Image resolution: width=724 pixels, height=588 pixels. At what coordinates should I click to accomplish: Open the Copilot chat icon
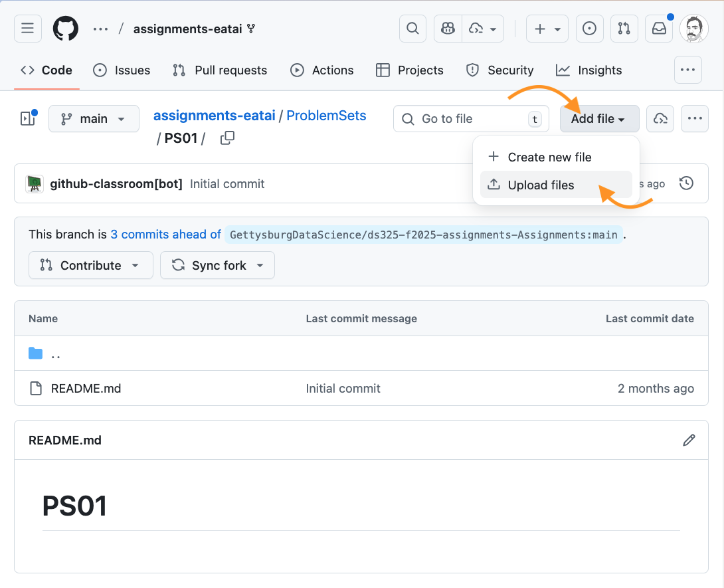[448, 29]
